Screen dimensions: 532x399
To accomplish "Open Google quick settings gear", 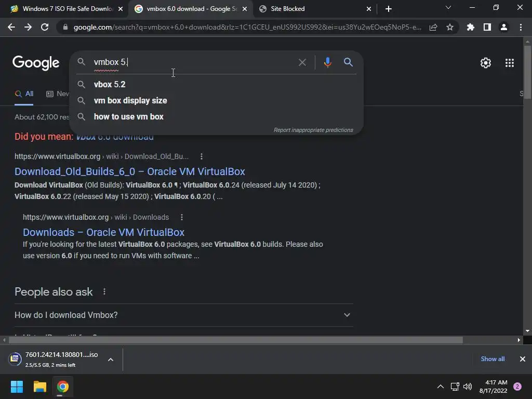I will (486, 63).
